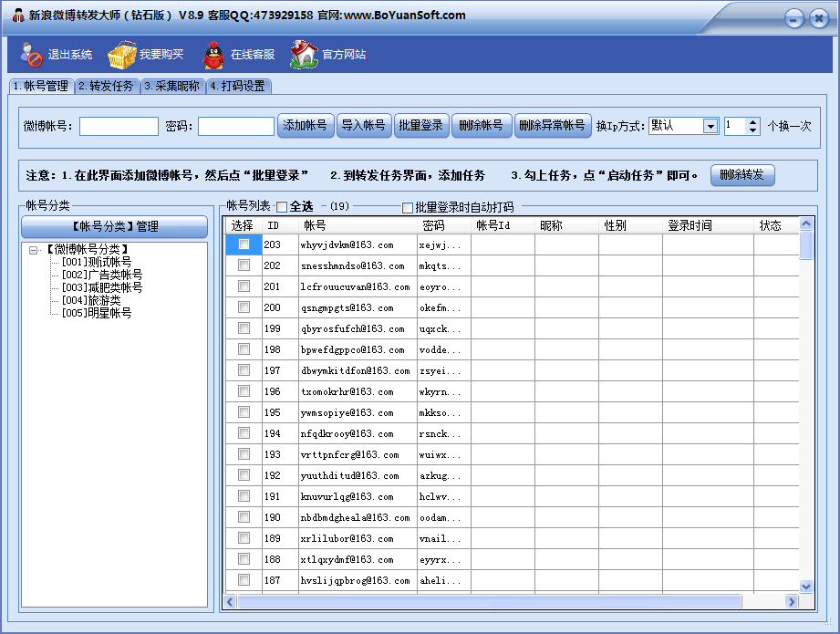
Task: Click the 帐号 column header
Action: point(358,225)
